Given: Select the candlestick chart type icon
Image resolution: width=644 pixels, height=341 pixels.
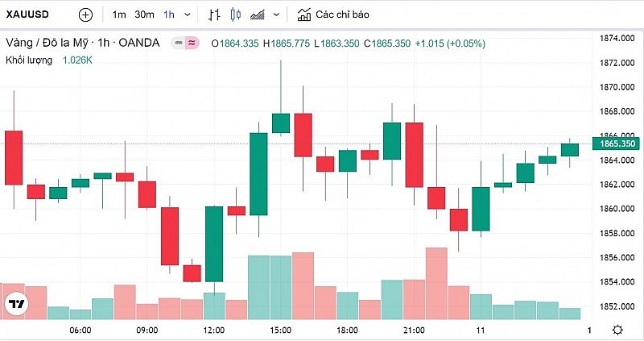Looking at the screenshot, I should pos(235,15).
